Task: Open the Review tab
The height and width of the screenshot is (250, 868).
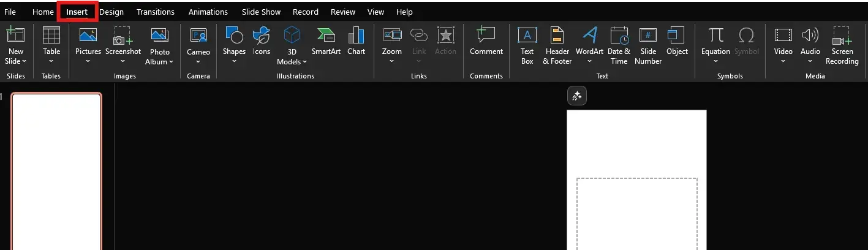Action: tap(343, 12)
